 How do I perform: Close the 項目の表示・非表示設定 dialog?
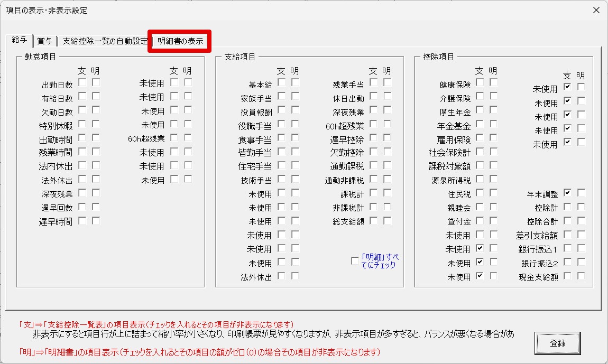coord(596,10)
